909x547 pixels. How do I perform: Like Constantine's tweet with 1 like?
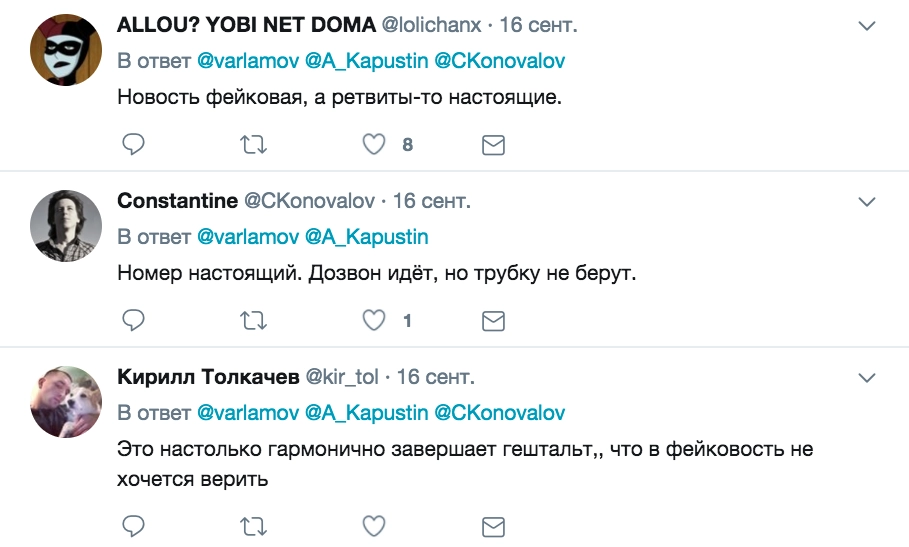(x=374, y=321)
